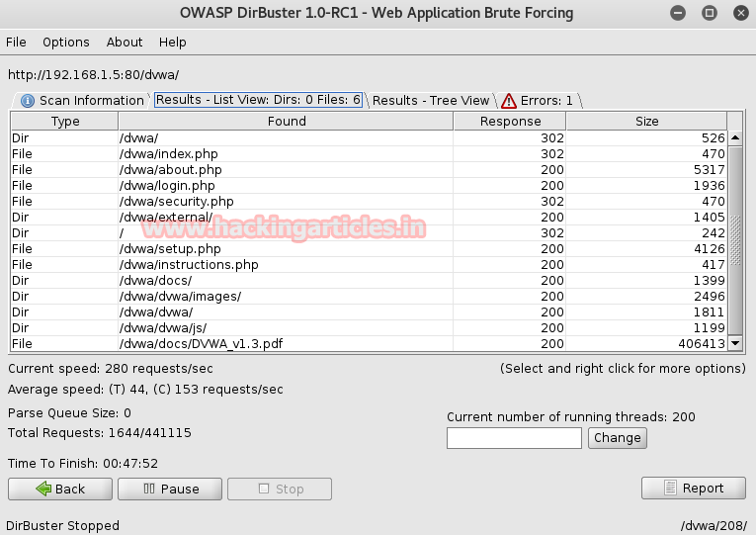756x535 pixels.
Task: Select the /dvwa/security.php row
Action: pos(369,201)
